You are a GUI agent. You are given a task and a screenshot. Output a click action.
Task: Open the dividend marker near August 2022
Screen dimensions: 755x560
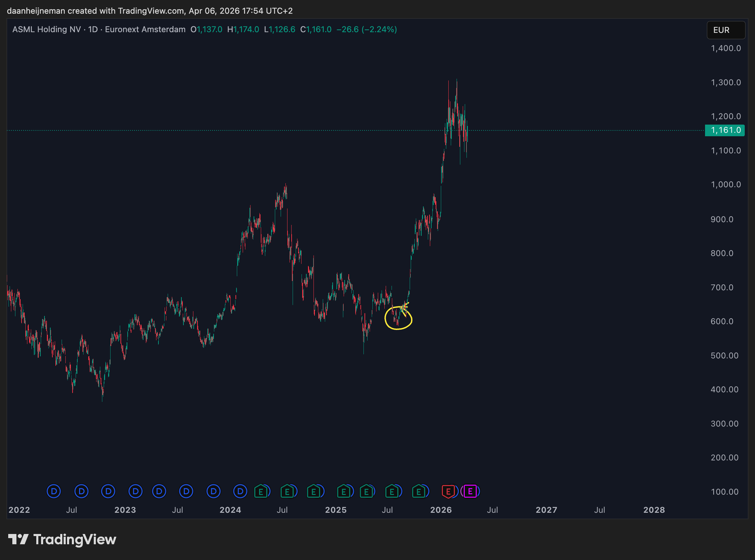[81, 492]
